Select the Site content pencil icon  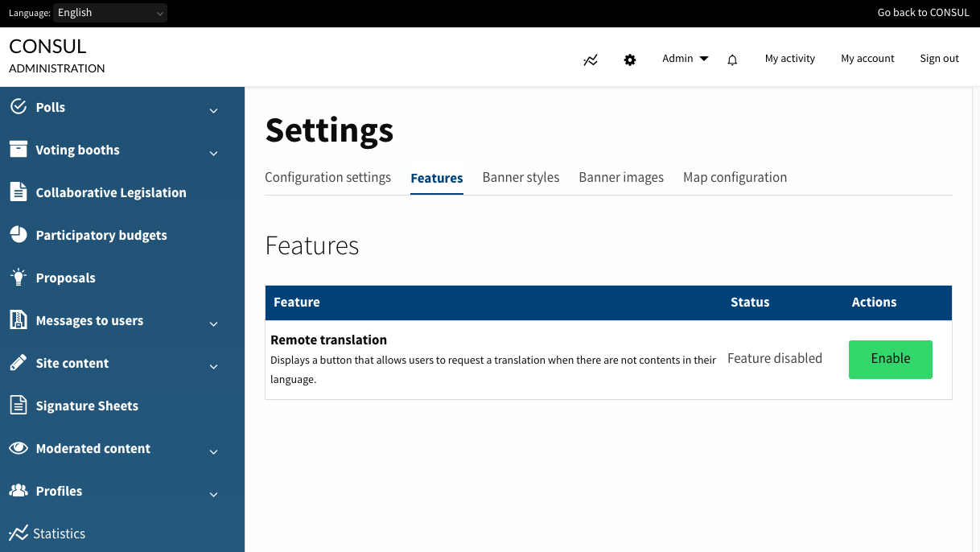[x=17, y=360]
